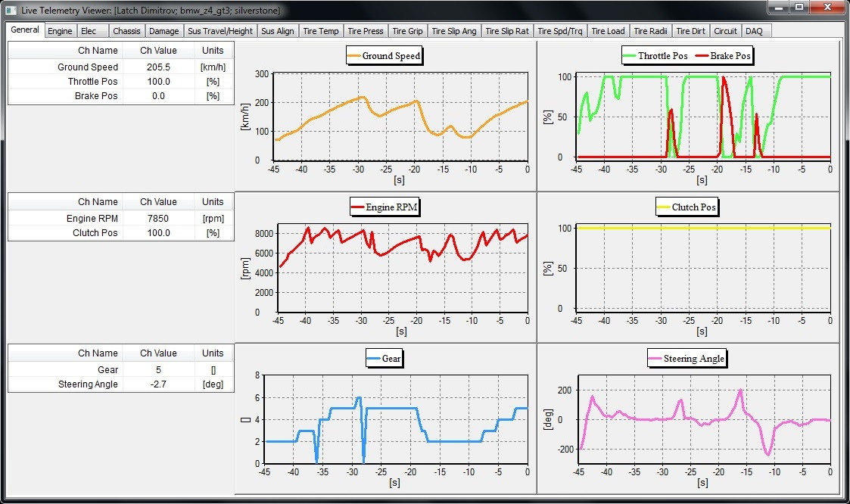Image resolution: width=850 pixels, height=504 pixels.
Task: Click the Ground Speed chart title
Action: [x=384, y=55]
